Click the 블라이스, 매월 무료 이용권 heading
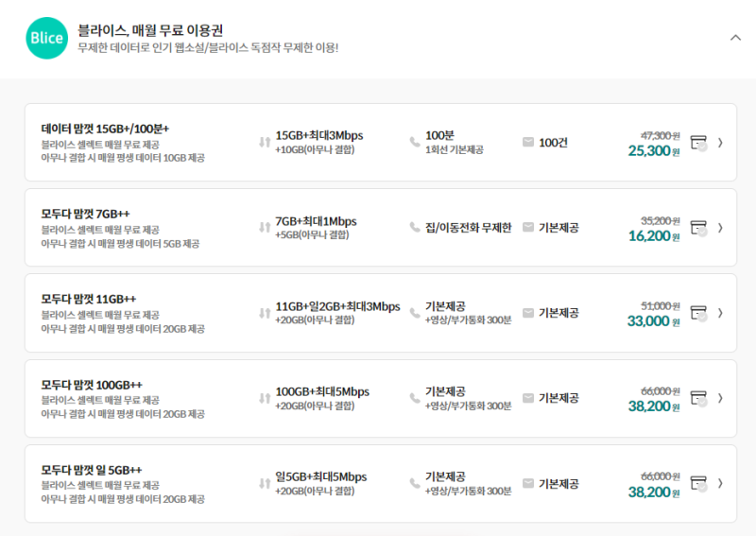This screenshot has width=756, height=536. 150,30
